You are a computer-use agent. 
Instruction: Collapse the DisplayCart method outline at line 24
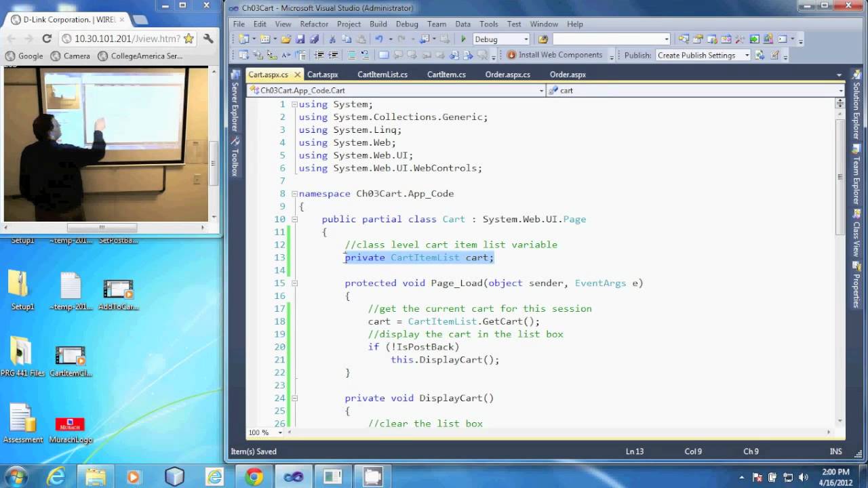coord(295,398)
